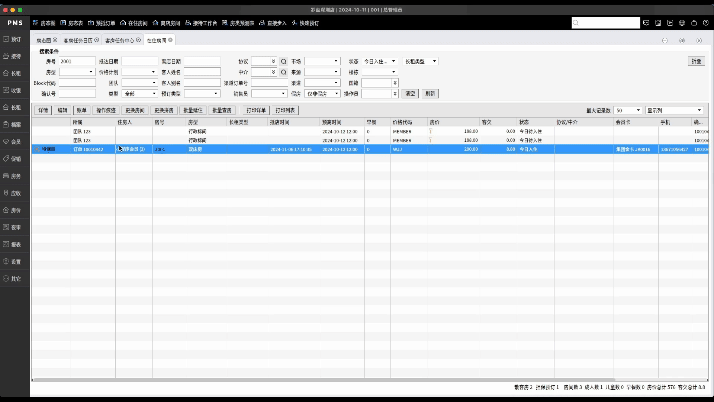Click the Block代码 input field
The width and height of the screenshot is (714, 402).
point(77,83)
